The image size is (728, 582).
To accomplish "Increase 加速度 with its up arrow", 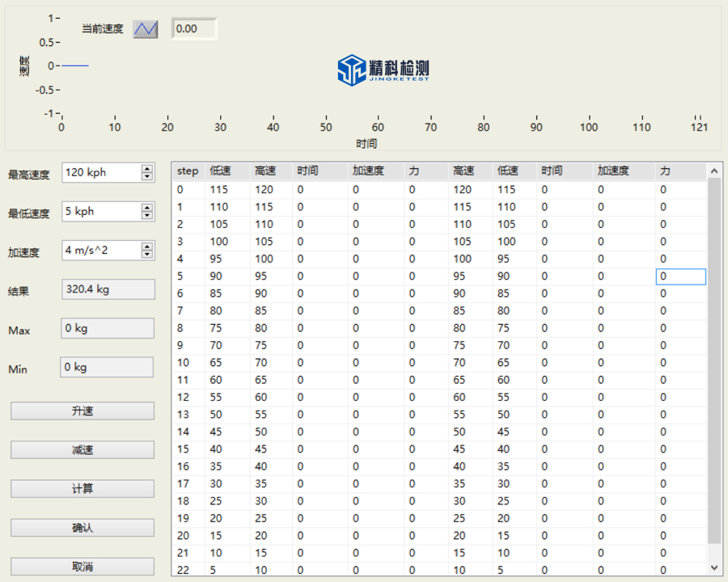I will [x=147, y=247].
